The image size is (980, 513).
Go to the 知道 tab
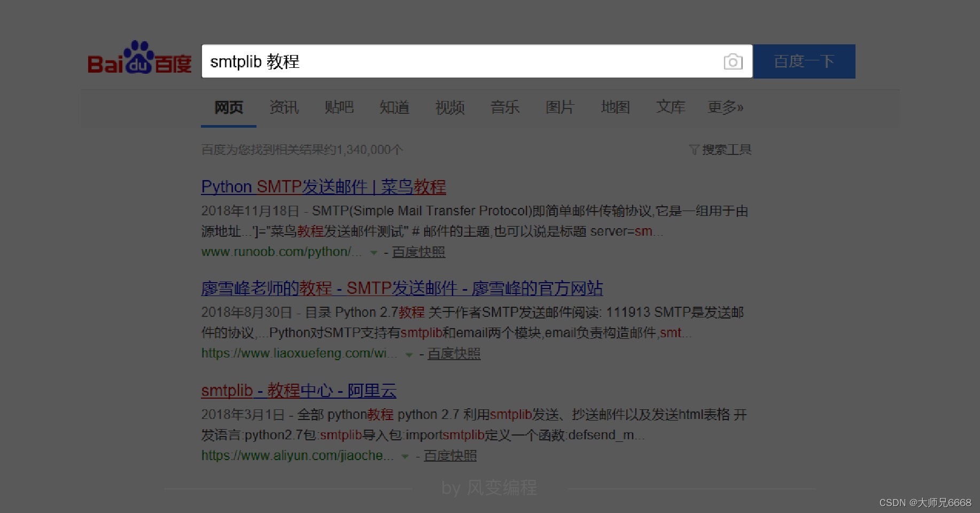[x=394, y=107]
